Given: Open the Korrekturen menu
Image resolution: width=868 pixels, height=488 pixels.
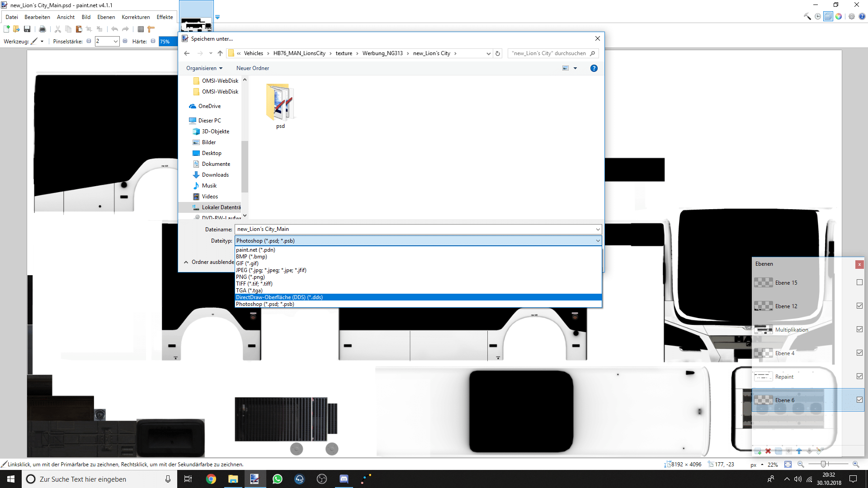Looking at the screenshot, I should 136,17.
